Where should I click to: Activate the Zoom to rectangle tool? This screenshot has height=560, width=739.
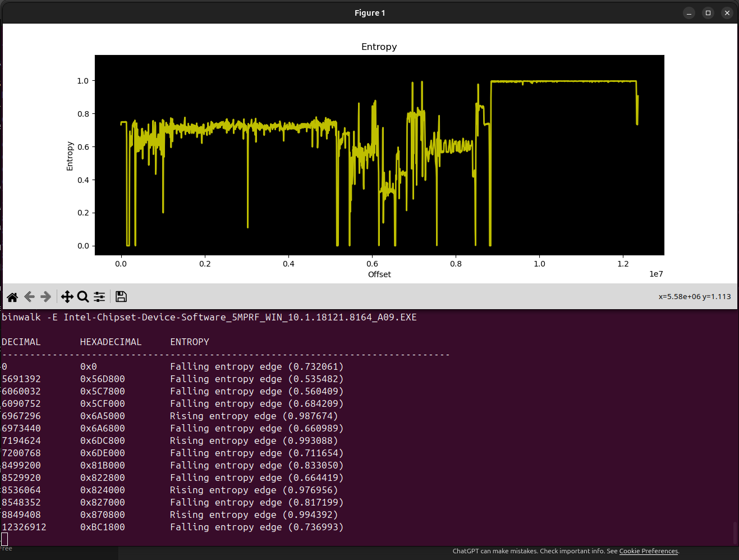pyautogui.click(x=83, y=297)
